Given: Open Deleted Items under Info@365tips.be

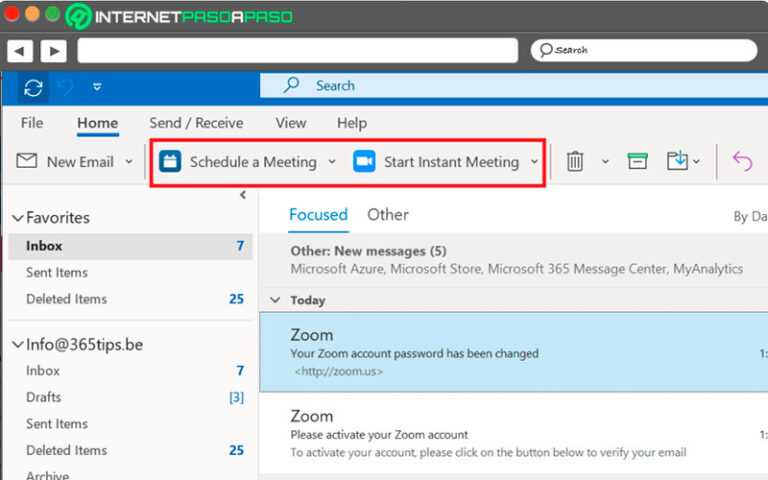Looking at the screenshot, I should coord(130,450).
